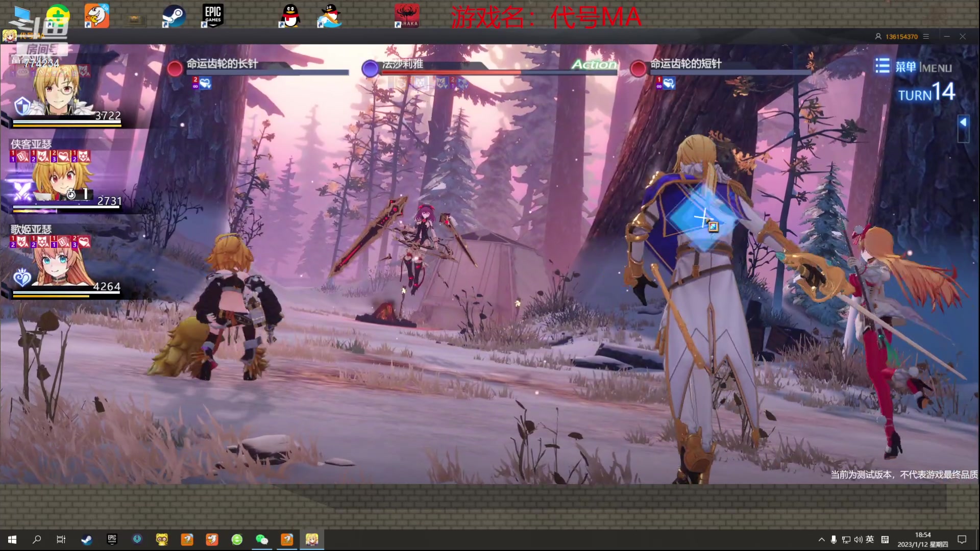Select the 歌姬亚瑟 character portrait
Image resolution: width=980 pixels, height=551 pixels.
coord(61,265)
